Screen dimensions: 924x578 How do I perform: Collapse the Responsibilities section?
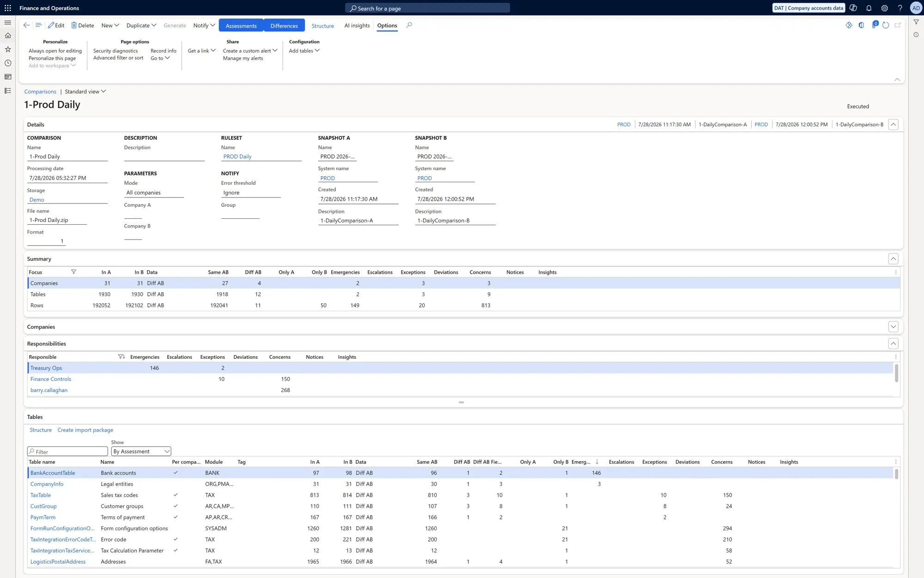pyautogui.click(x=893, y=344)
